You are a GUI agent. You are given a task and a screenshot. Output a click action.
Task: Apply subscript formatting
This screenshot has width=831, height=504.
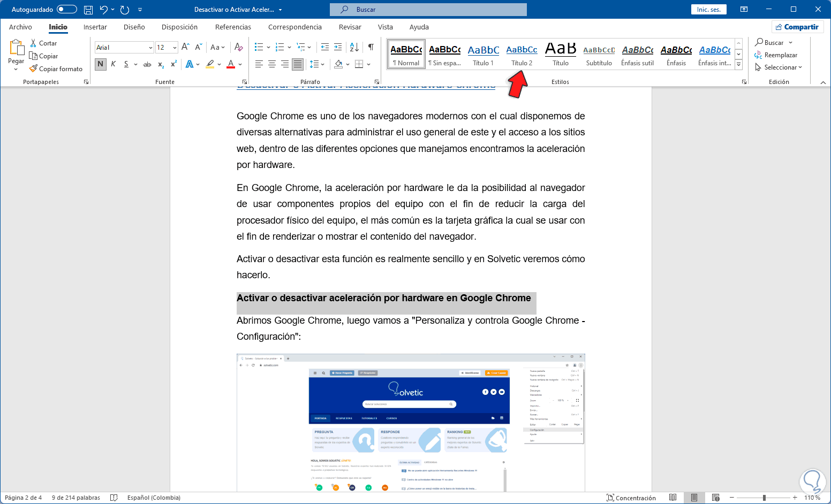161,64
